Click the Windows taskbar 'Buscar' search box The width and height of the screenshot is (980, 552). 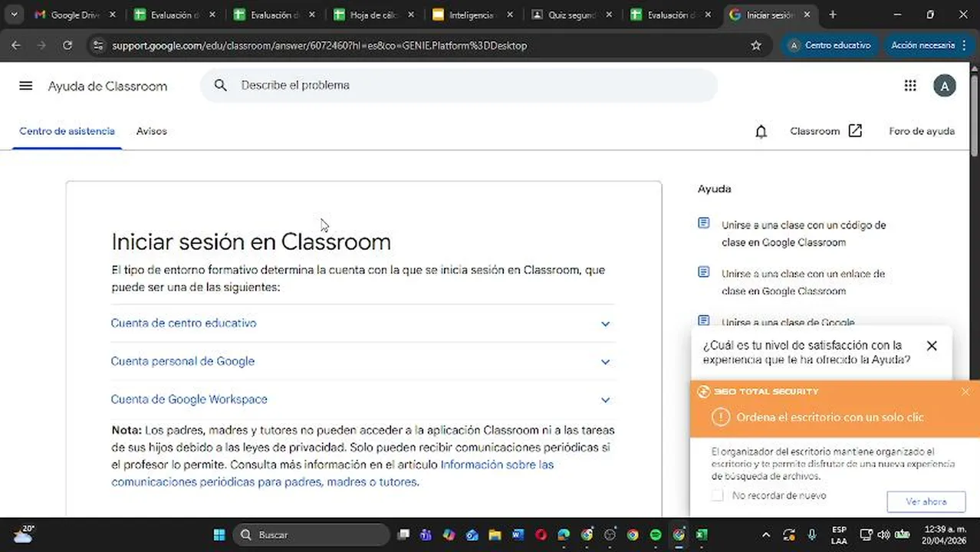(311, 534)
